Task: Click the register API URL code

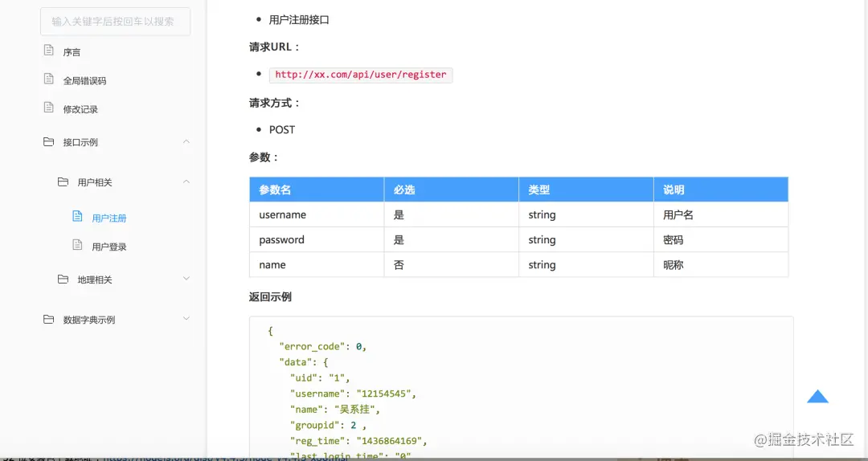Action: [361, 75]
